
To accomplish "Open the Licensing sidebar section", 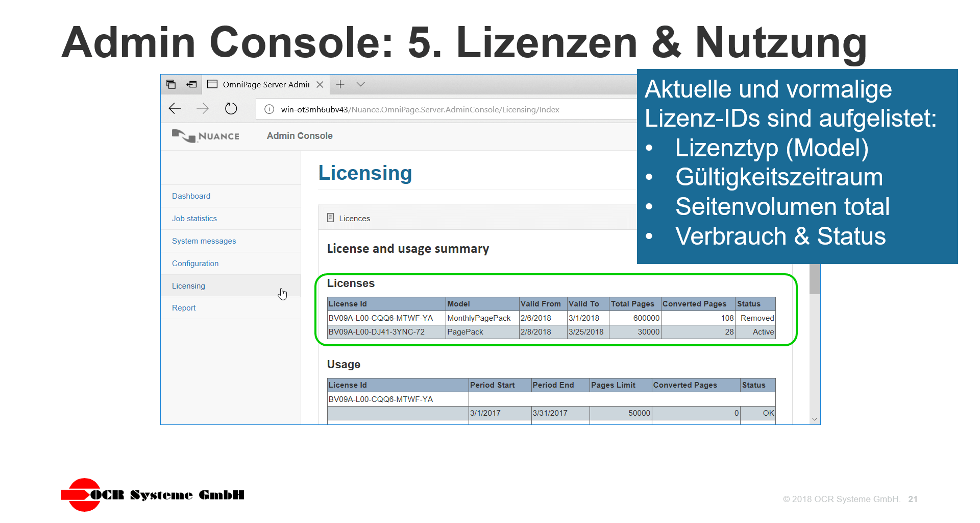I will pyautogui.click(x=188, y=286).
